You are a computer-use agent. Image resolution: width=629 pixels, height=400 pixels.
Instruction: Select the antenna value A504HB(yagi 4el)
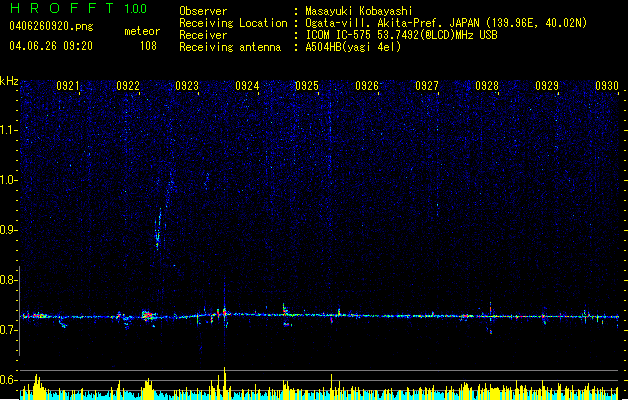pos(353,47)
